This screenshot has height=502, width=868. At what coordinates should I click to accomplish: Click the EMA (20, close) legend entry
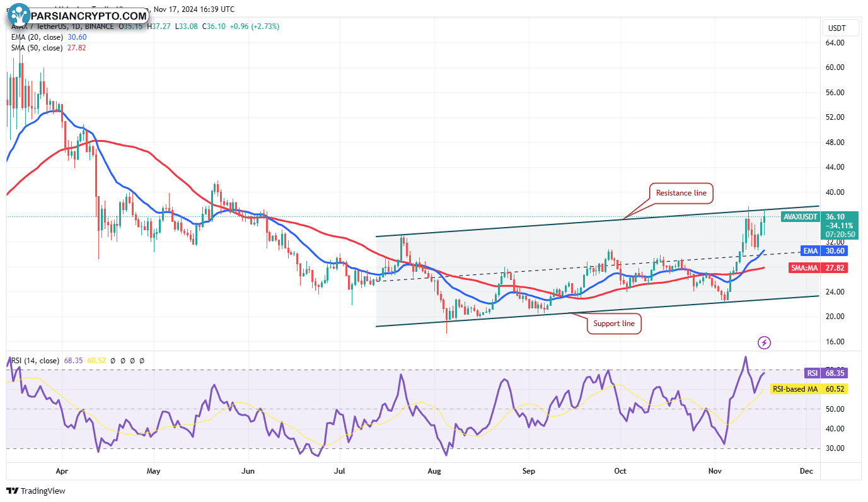tap(37, 37)
